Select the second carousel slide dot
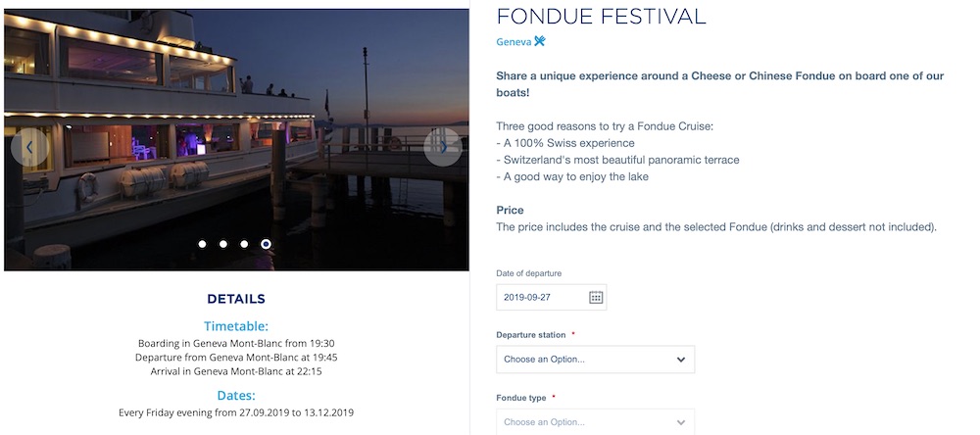The image size is (980, 435). coord(223,244)
